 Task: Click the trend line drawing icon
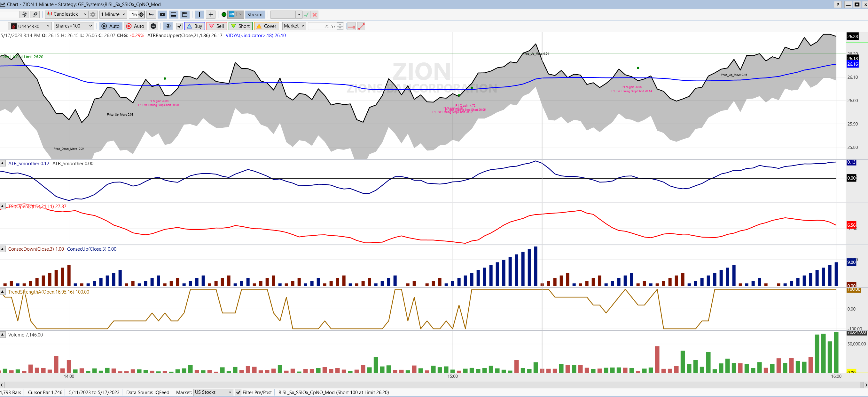pos(361,26)
